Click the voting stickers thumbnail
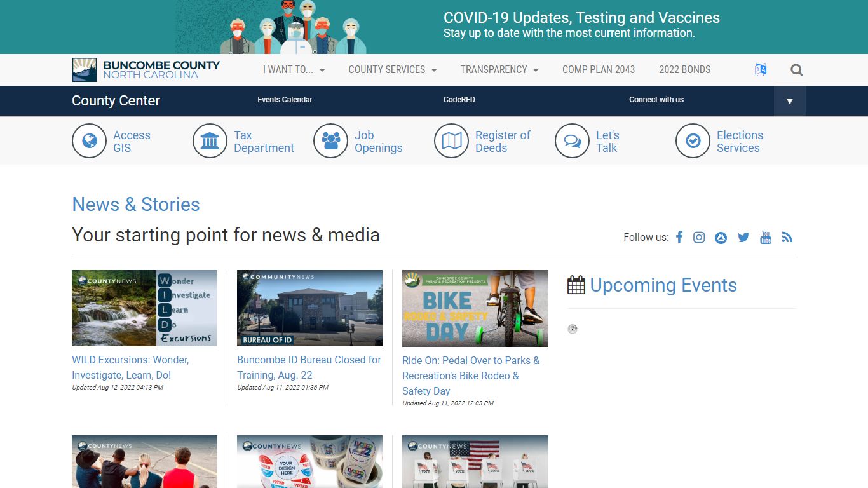 point(309,461)
